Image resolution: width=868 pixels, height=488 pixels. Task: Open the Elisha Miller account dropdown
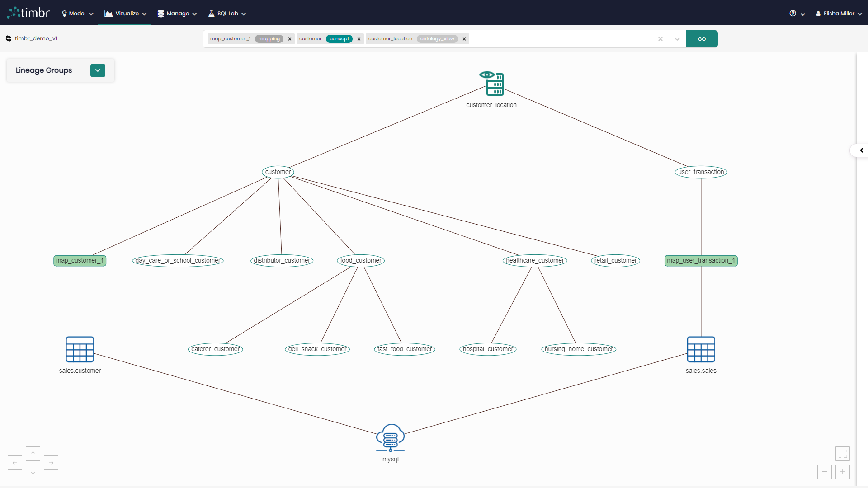click(x=839, y=13)
